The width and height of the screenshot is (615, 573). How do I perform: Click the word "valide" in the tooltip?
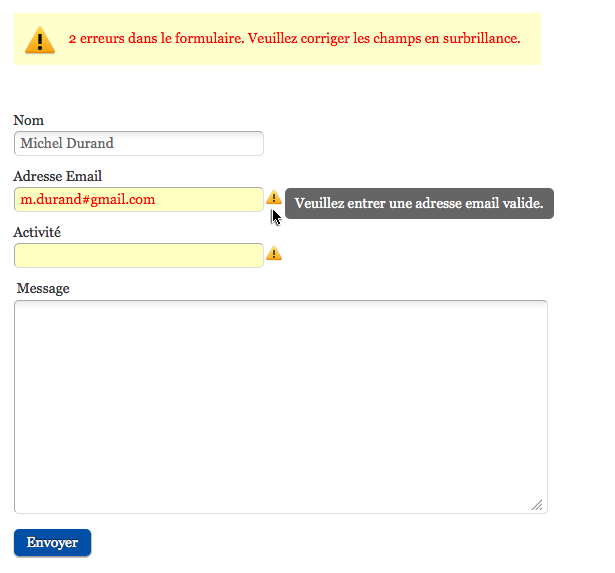click(521, 204)
